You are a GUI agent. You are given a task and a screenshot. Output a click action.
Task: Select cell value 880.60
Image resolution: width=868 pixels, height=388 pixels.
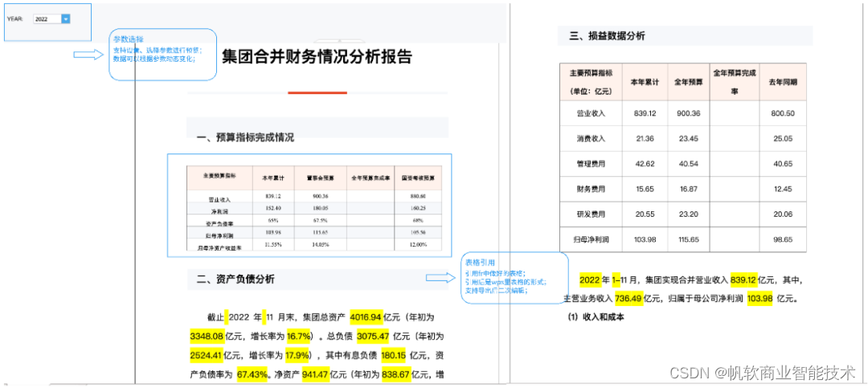point(418,196)
